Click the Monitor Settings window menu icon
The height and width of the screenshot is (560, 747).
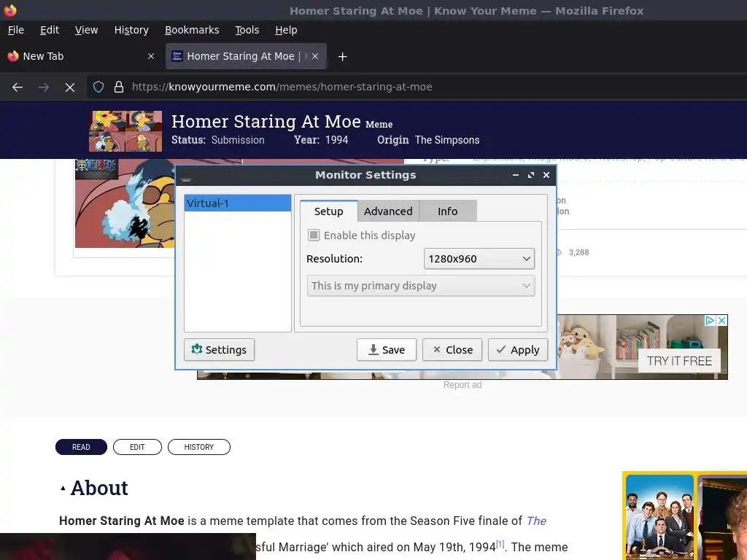pyautogui.click(x=186, y=176)
